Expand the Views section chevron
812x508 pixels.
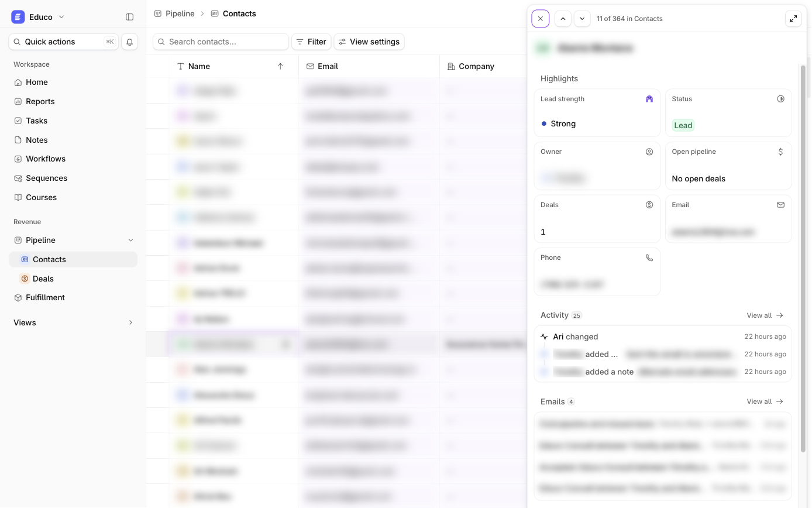tap(130, 322)
